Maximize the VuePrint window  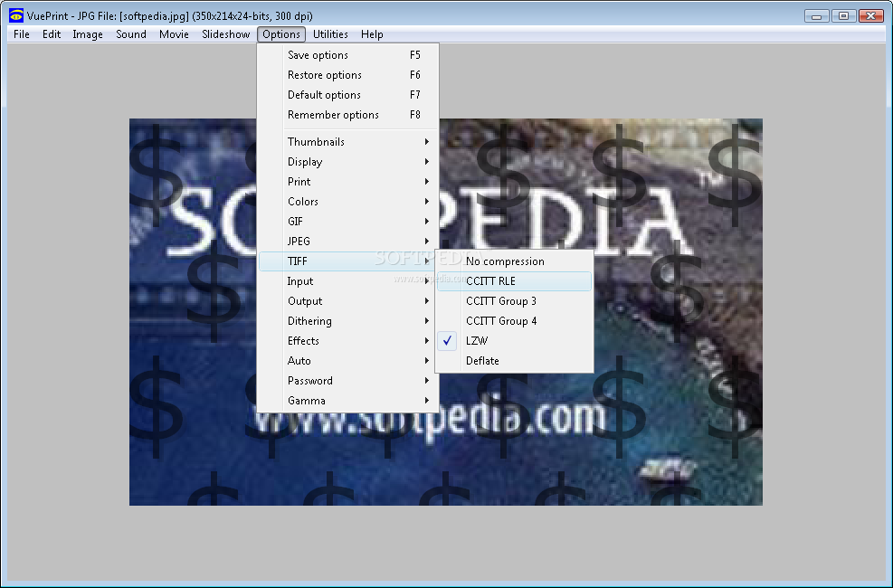tap(843, 16)
